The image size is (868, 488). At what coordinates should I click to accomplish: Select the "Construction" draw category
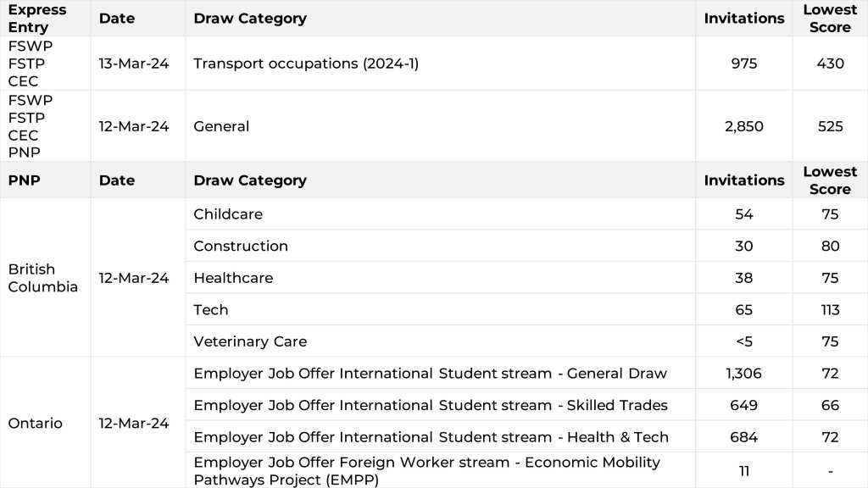(241, 247)
